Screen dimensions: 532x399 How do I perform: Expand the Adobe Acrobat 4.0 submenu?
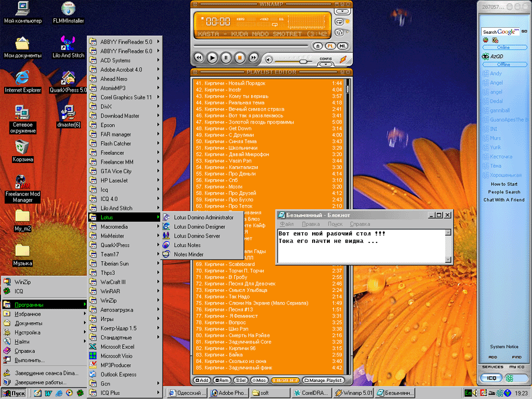tap(125, 70)
